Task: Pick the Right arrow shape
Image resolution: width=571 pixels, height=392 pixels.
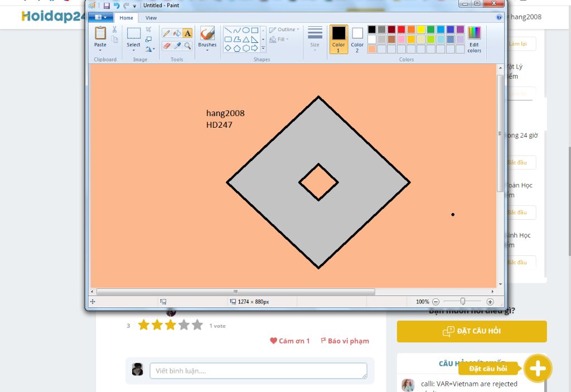Action: [x=254, y=48]
